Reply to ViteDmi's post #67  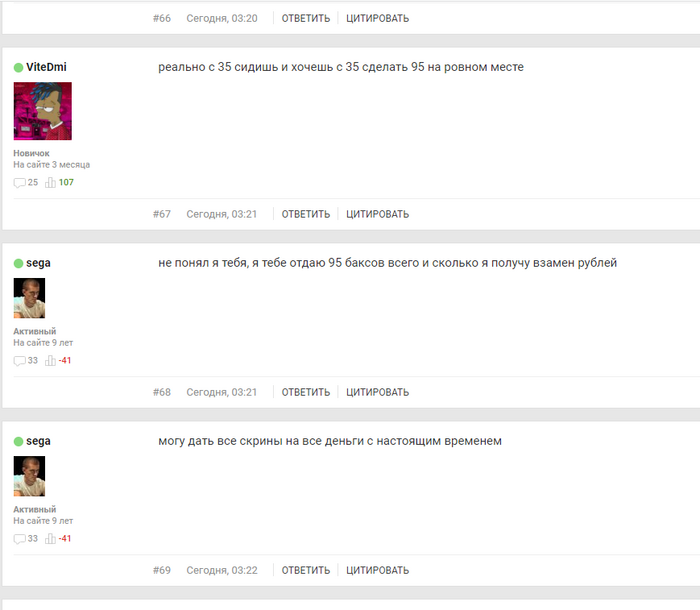[x=306, y=214]
